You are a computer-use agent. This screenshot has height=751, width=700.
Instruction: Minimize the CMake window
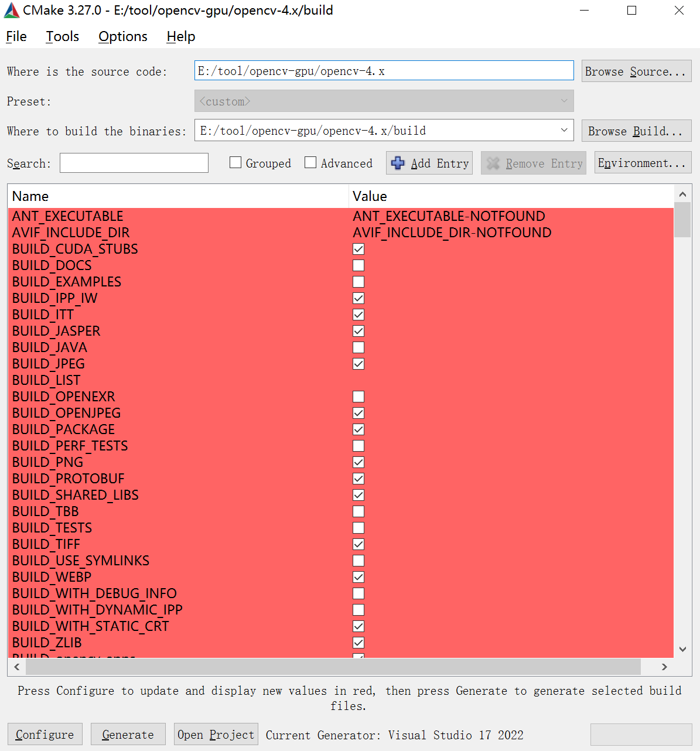pyautogui.click(x=585, y=11)
